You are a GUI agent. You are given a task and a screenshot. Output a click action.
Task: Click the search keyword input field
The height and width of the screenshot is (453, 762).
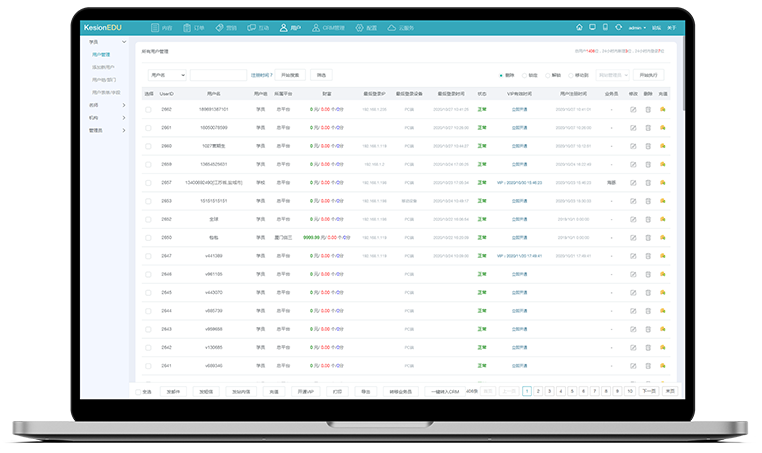click(218, 75)
